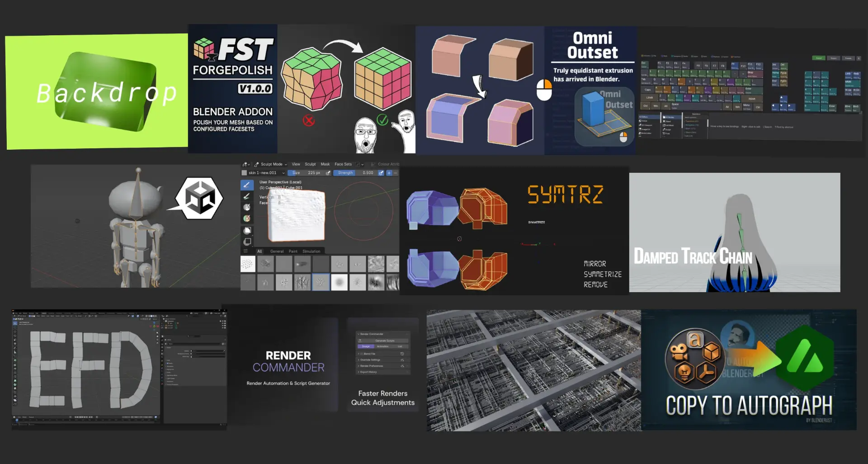Open the editor type dropdown in sculpt header
The image size is (868, 464).
click(x=246, y=164)
